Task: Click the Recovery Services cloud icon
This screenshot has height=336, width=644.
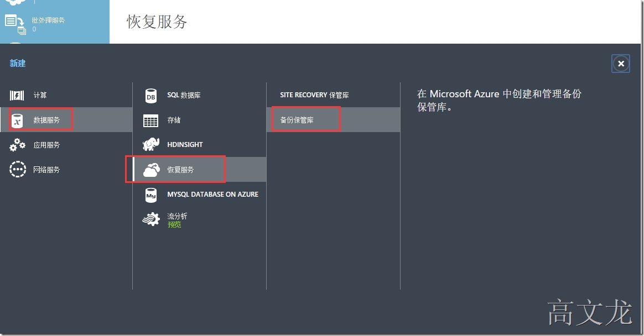Action: [152, 170]
